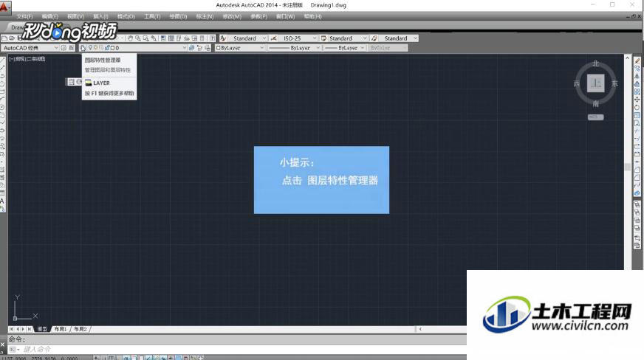Click 南 on the ViewCube compass
Screen dimensions: 644x360
pos(595,104)
